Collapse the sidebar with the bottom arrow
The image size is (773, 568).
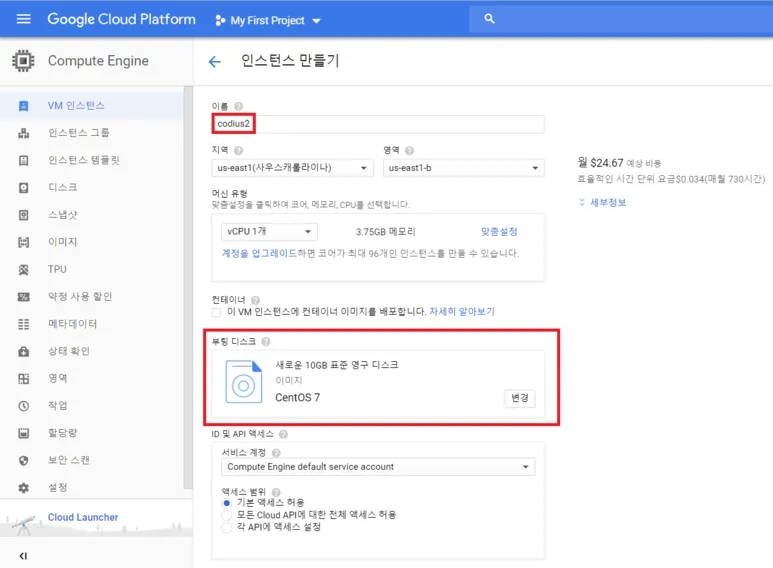(x=23, y=556)
